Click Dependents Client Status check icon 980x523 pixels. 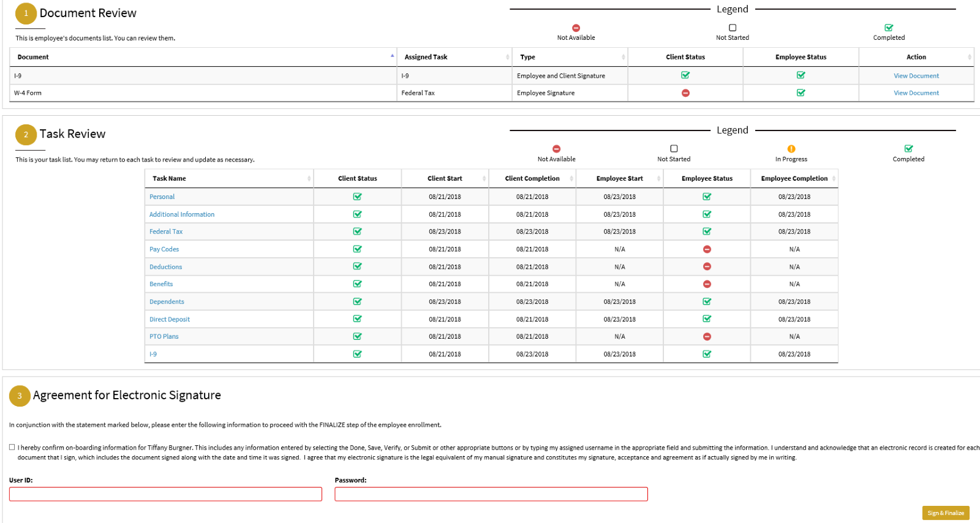coord(357,301)
